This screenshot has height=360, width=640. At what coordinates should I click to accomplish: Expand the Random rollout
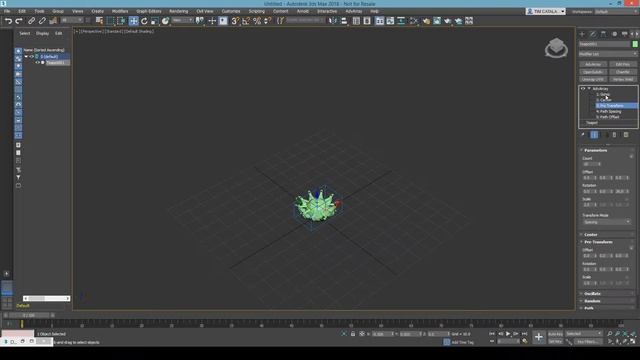pyautogui.click(x=592, y=301)
